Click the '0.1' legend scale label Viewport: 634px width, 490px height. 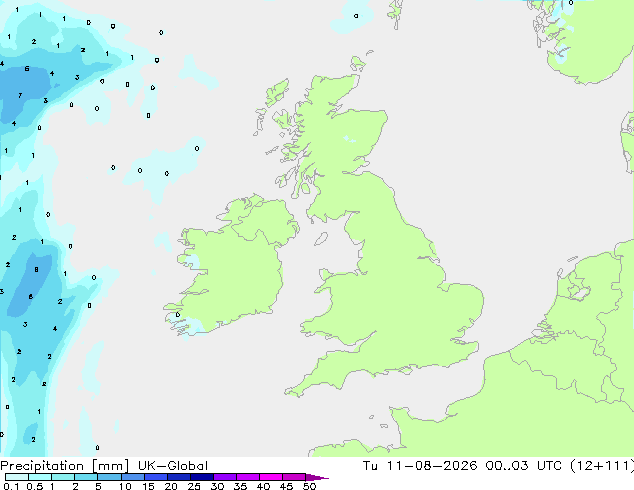(x=11, y=486)
